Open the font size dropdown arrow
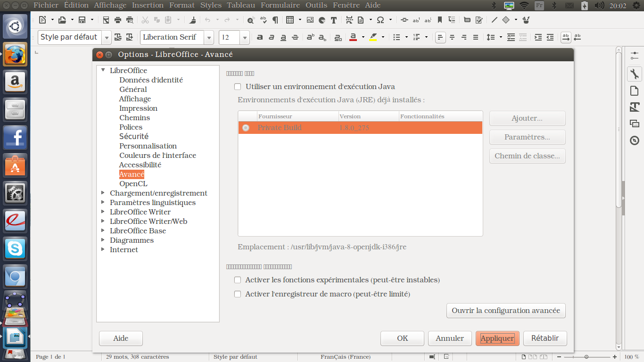Viewport: 644px width, 362px height. (x=245, y=37)
